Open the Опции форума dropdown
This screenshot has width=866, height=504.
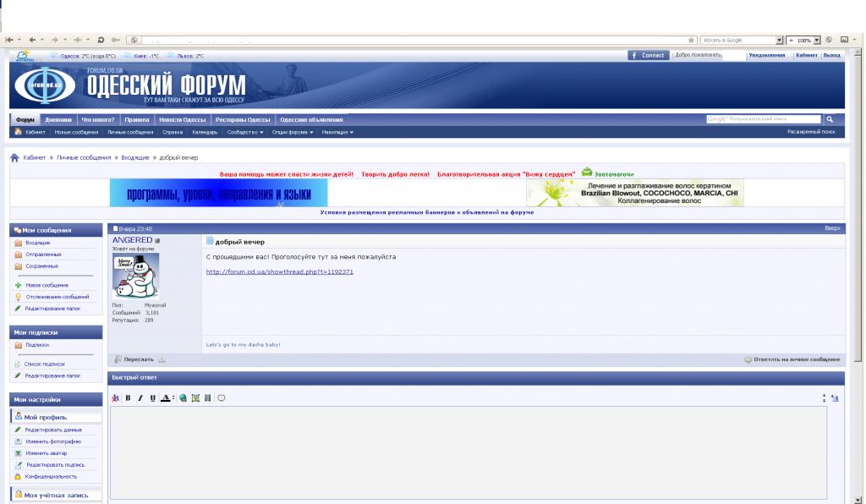click(x=293, y=132)
